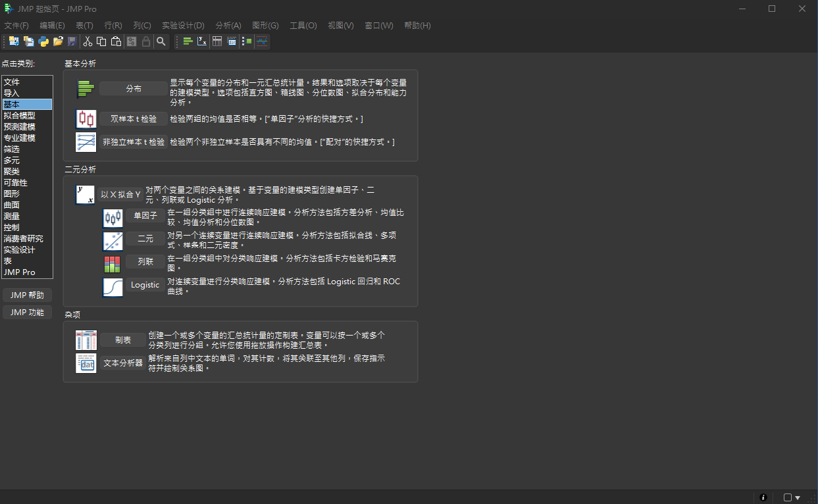
Task: Select 可靠性 in the category list
Action: tap(27, 183)
